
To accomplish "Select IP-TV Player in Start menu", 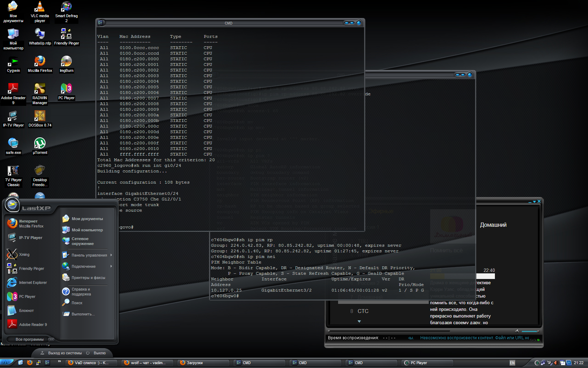I will (x=31, y=238).
